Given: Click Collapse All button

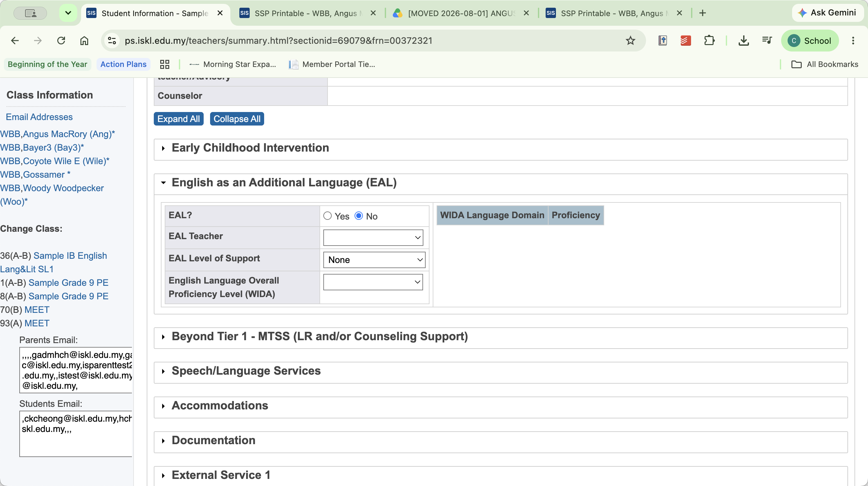Looking at the screenshot, I should 237,119.
